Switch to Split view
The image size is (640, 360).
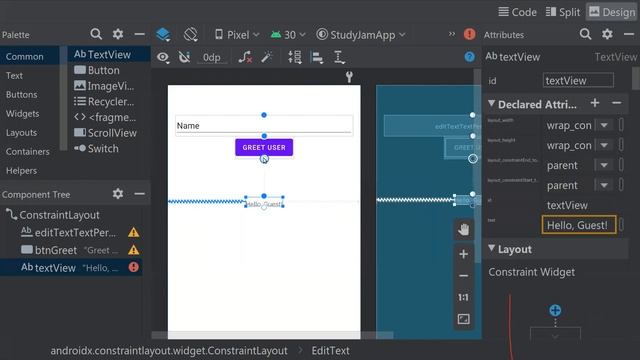tap(562, 12)
